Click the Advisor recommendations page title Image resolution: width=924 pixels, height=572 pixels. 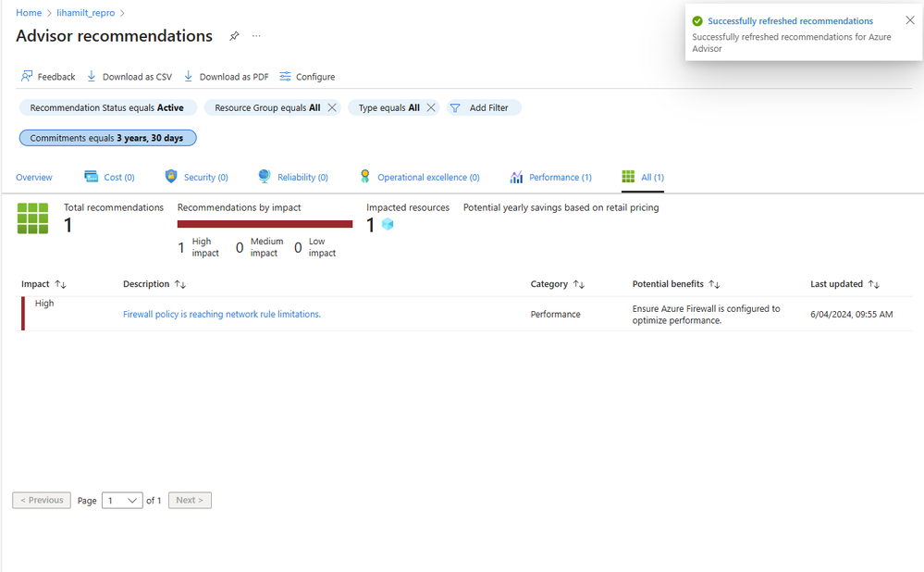pyautogui.click(x=115, y=36)
